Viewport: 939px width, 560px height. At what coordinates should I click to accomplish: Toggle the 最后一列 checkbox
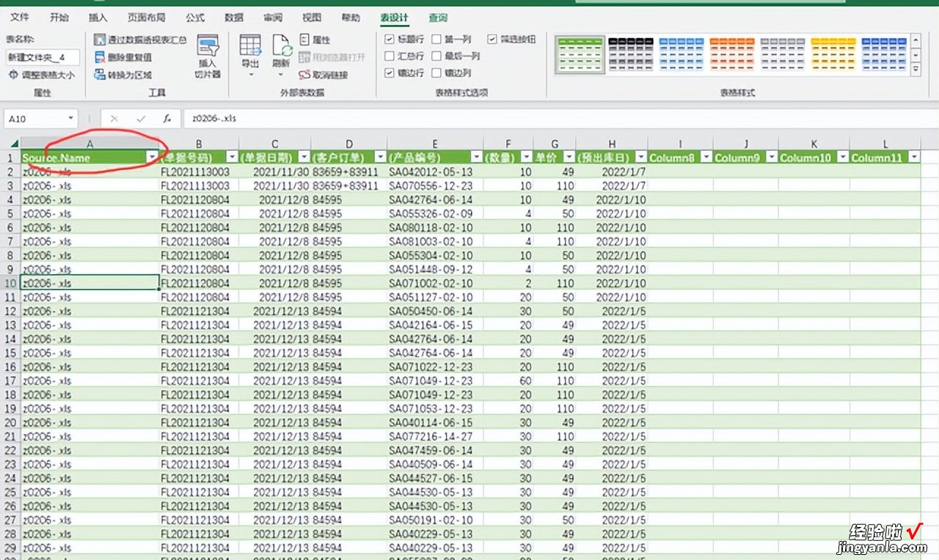pyautogui.click(x=437, y=56)
